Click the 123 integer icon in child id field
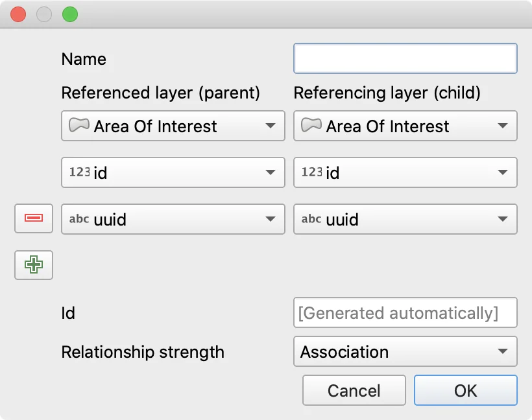The height and width of the screenshot is (420, 532). [311, 172]
